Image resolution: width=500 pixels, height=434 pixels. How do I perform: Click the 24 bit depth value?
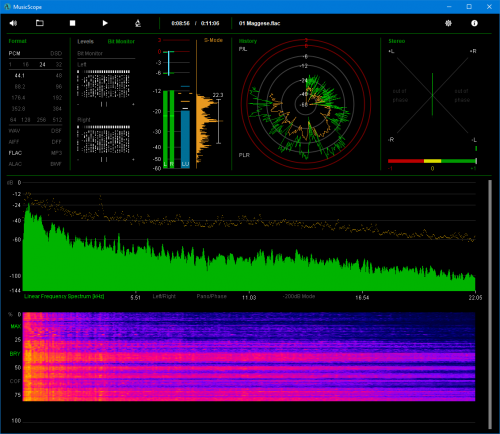point(42,64)
